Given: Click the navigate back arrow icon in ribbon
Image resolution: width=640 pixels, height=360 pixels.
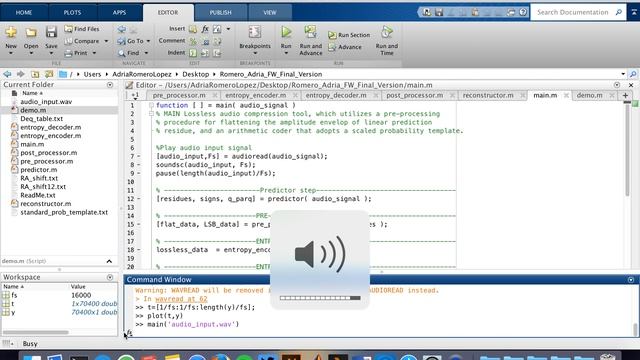Looking at the screenshot, I should coord(121,29).
